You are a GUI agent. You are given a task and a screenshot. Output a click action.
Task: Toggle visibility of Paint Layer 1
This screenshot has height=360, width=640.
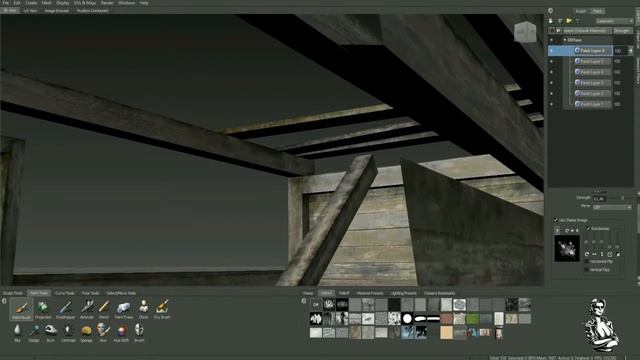tap(551, 104)
